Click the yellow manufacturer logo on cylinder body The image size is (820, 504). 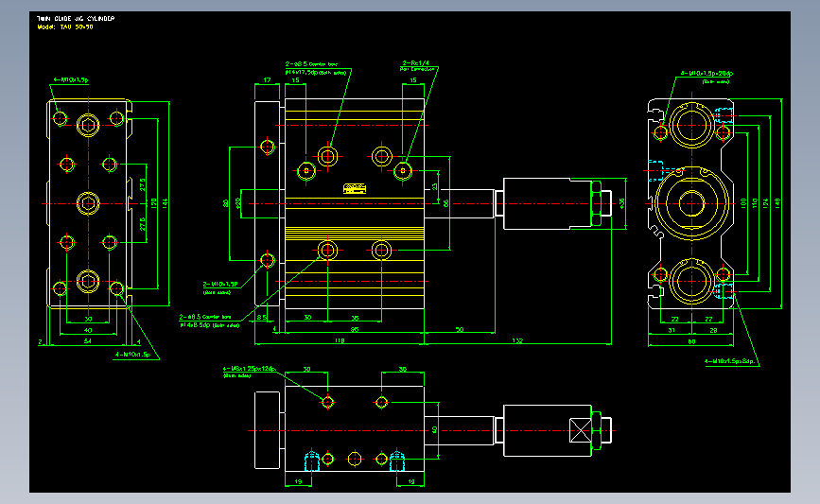click(x=355, y=188)
